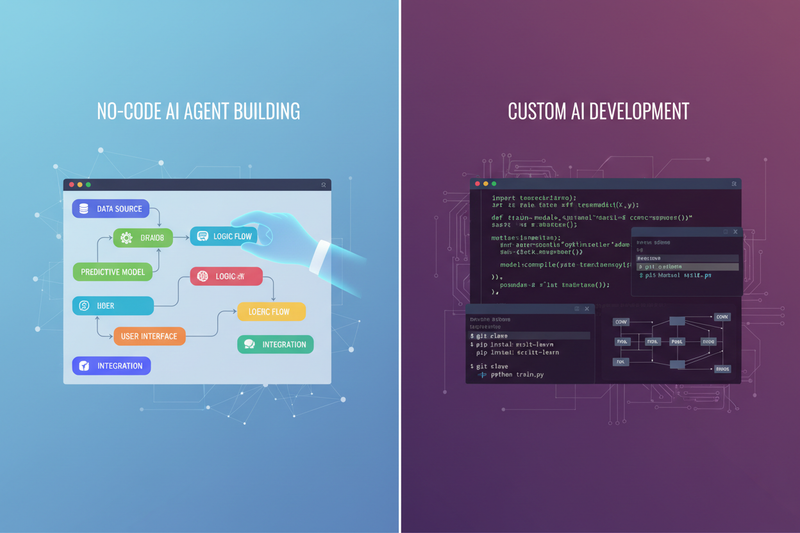This screenshot has width=800, height=533.
Task: Click the speech bubbles icon on the green INTEGRATION node
Action: [249, 344]
